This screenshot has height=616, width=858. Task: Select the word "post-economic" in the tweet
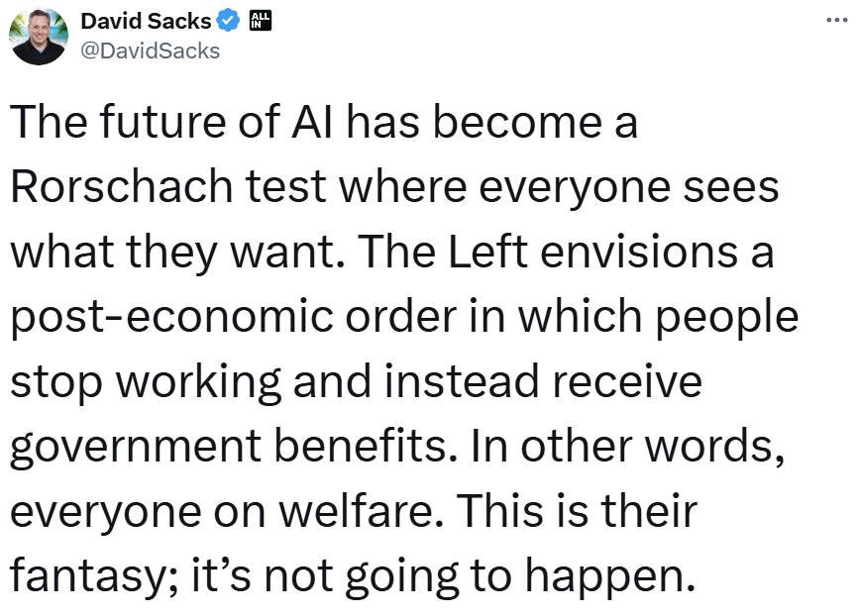click(x=171, y=318)
